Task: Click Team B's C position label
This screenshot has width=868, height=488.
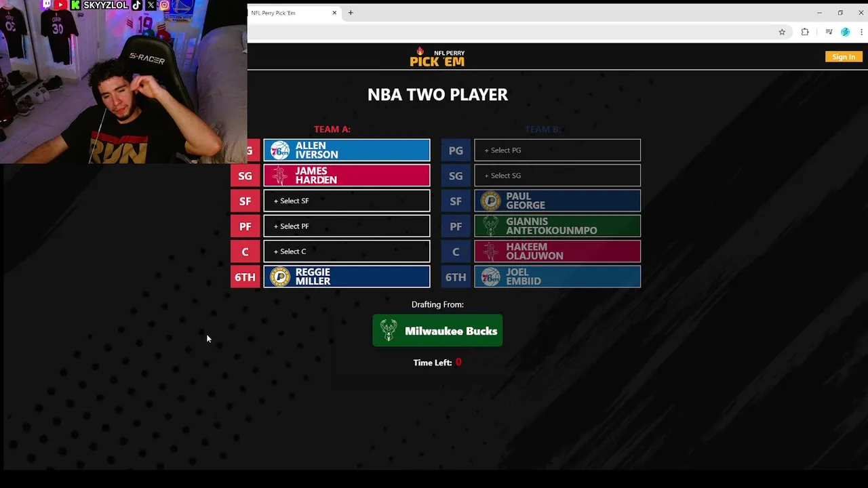Action: [456, 251]
